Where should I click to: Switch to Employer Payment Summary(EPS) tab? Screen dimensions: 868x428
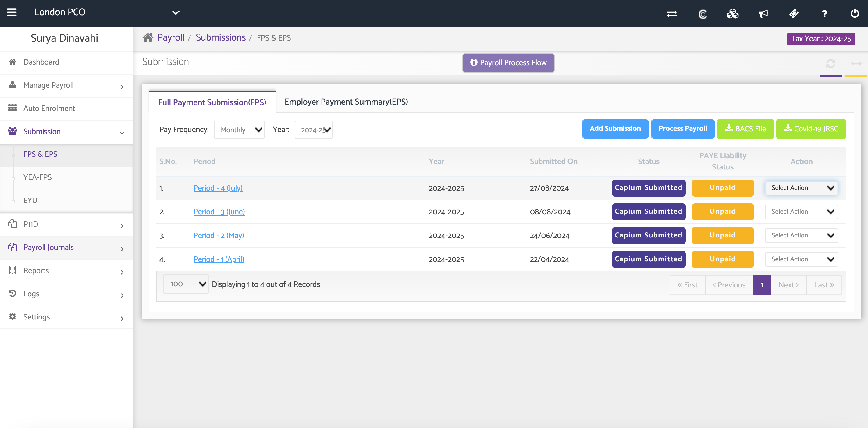click(346, 102)
